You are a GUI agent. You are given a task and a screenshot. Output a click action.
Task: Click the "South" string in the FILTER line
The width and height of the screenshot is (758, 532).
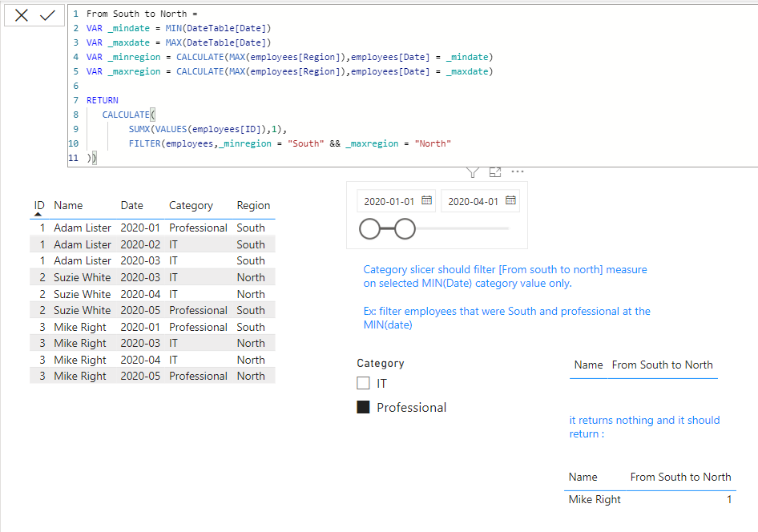tap(305, 143)
